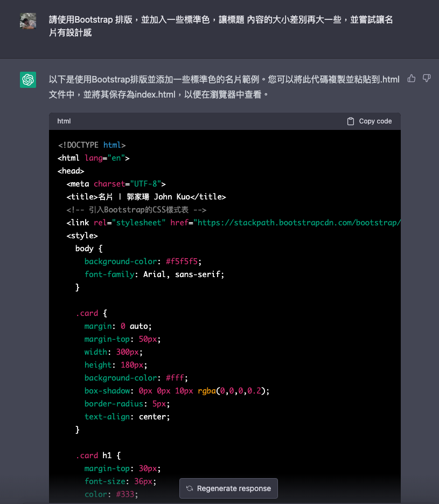Click the font-family Arial declaration
Screen dimensions: 439x504
(154, 274)
